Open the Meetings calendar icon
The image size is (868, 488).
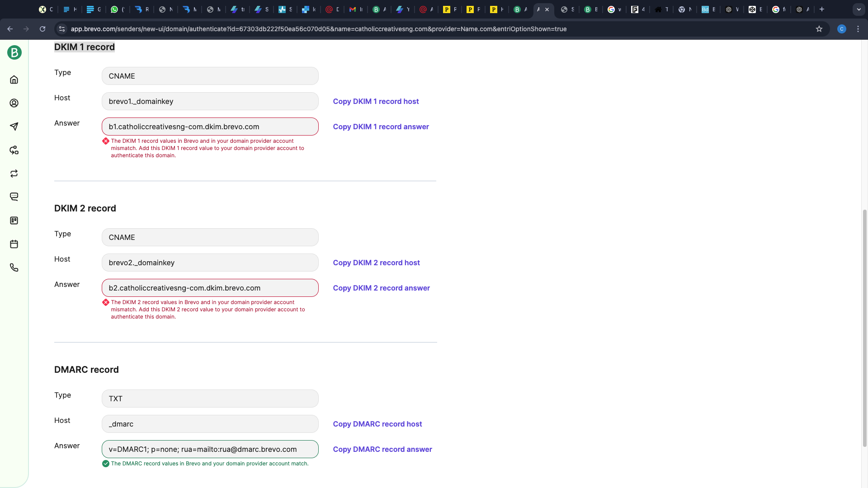click(x=14, y=244)
